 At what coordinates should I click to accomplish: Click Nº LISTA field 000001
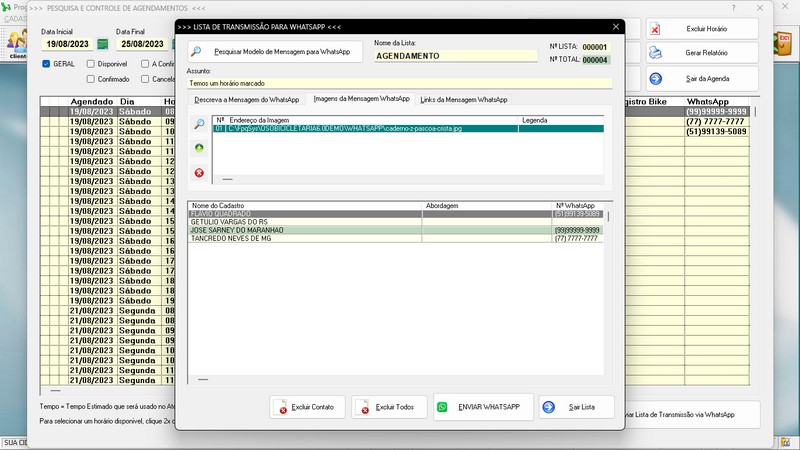coord(595,47)
